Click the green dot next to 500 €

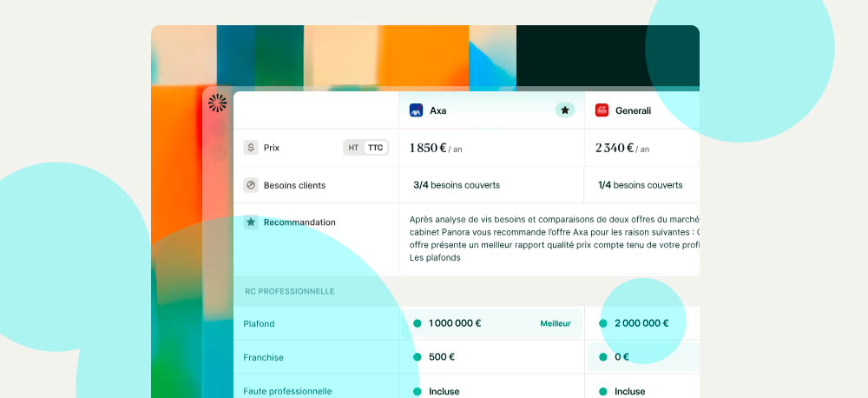click(x=417, y=357)
